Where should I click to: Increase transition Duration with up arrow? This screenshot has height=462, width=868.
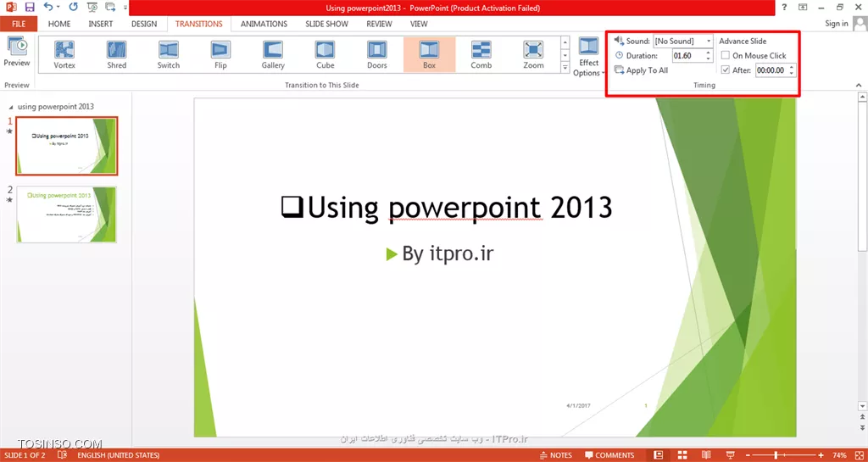708,53
